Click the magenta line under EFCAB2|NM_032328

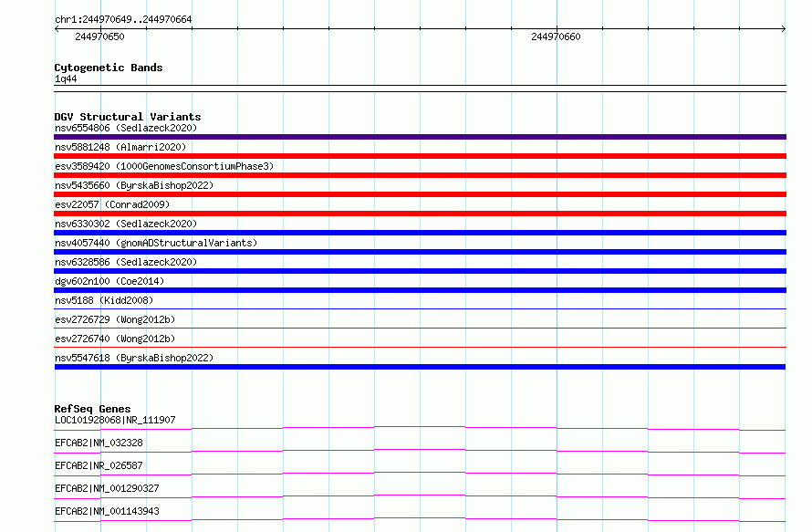[x=420, y=451]
